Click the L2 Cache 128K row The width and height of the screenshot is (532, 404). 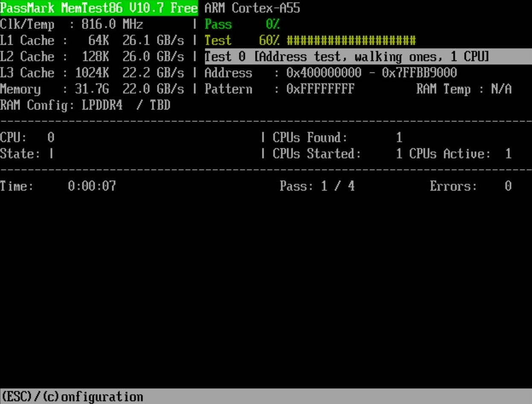pos(92,57)
